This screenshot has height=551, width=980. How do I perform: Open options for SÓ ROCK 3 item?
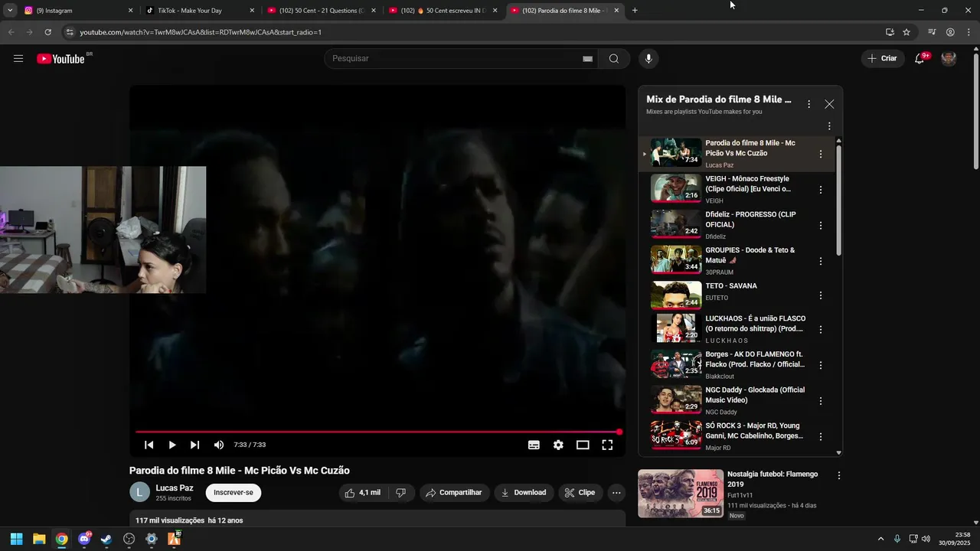click(x=821, y=437)
